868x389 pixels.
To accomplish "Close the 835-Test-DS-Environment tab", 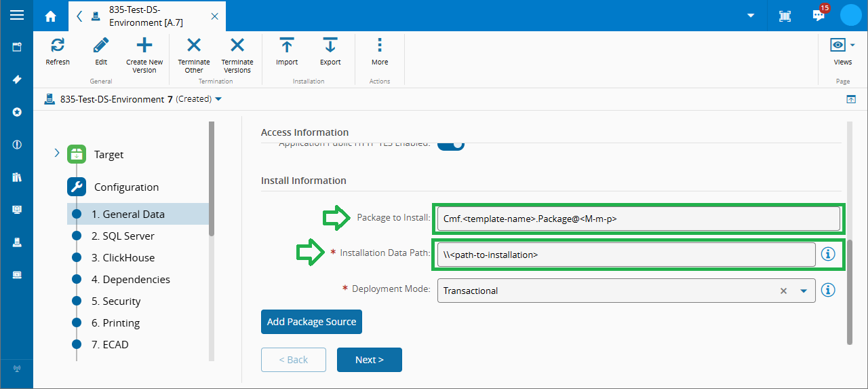I will (x=214, y=16).
